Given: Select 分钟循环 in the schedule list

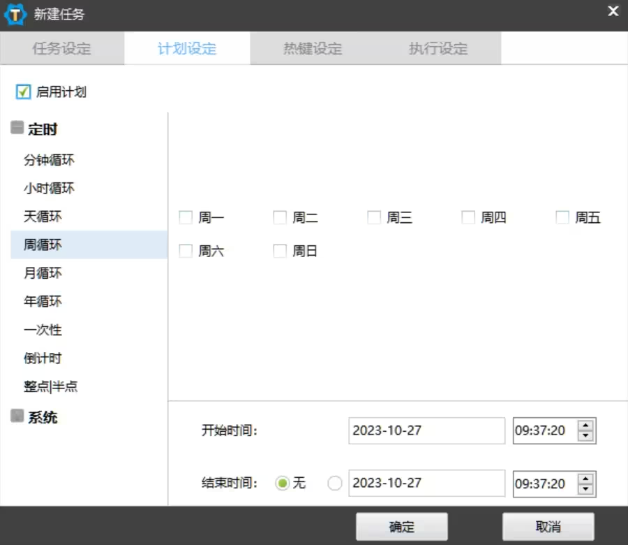Looking at the screenshot, I should tap(50, 160).
